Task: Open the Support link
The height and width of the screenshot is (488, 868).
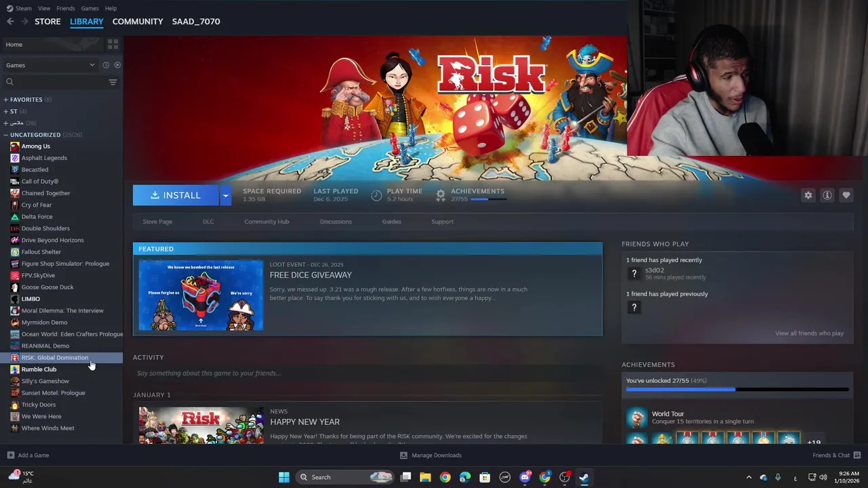Action: [442, 222]
